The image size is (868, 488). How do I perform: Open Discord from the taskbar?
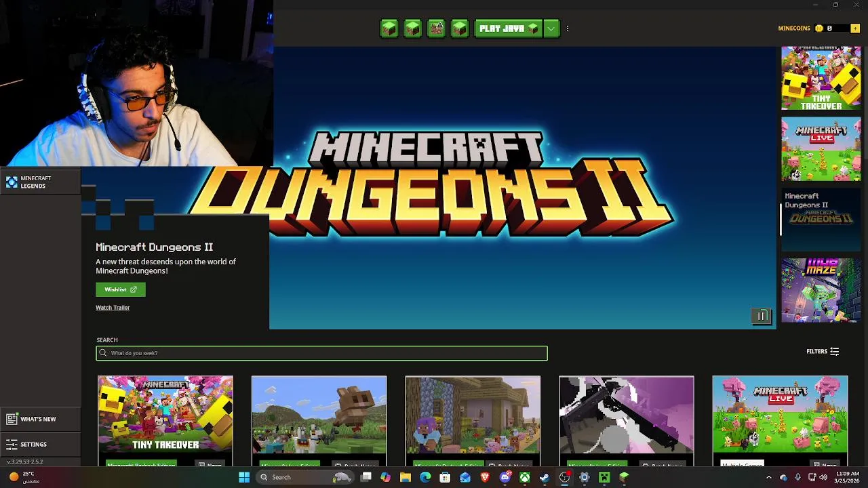pos(505,477)
